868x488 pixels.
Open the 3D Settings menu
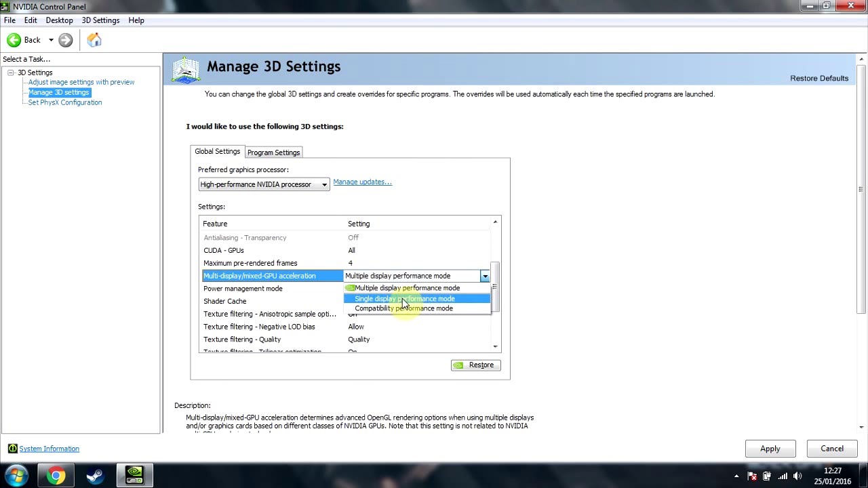pyautogui.click(x=100, y=20)
